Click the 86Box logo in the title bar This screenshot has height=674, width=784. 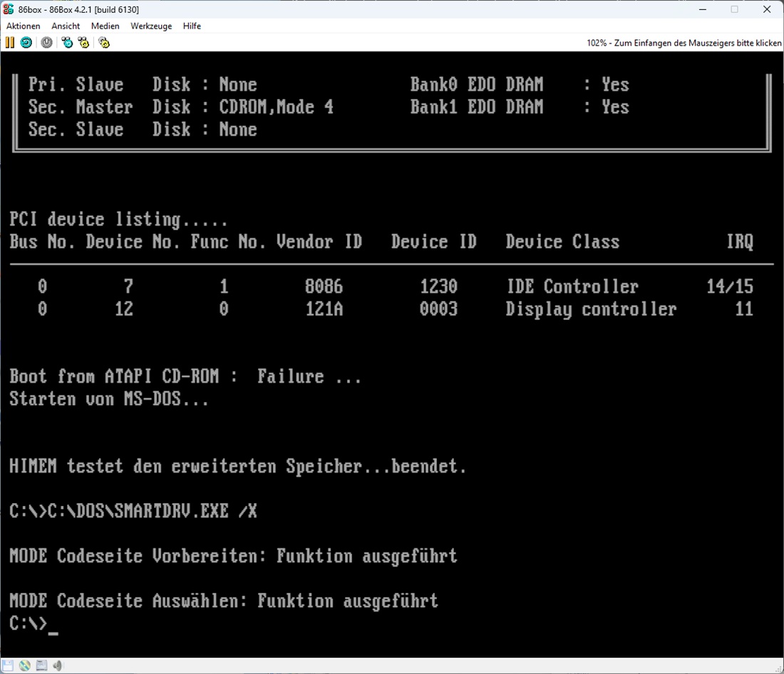point(9,9)
